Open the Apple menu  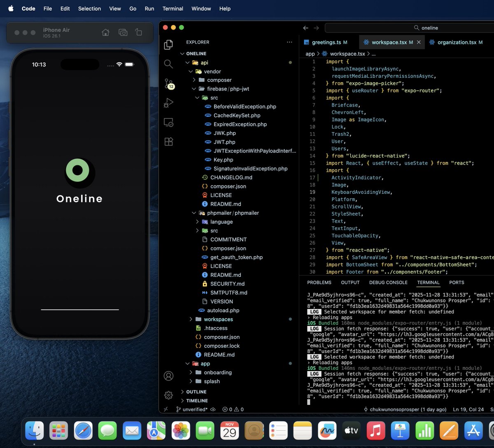[x=11, y=8]
